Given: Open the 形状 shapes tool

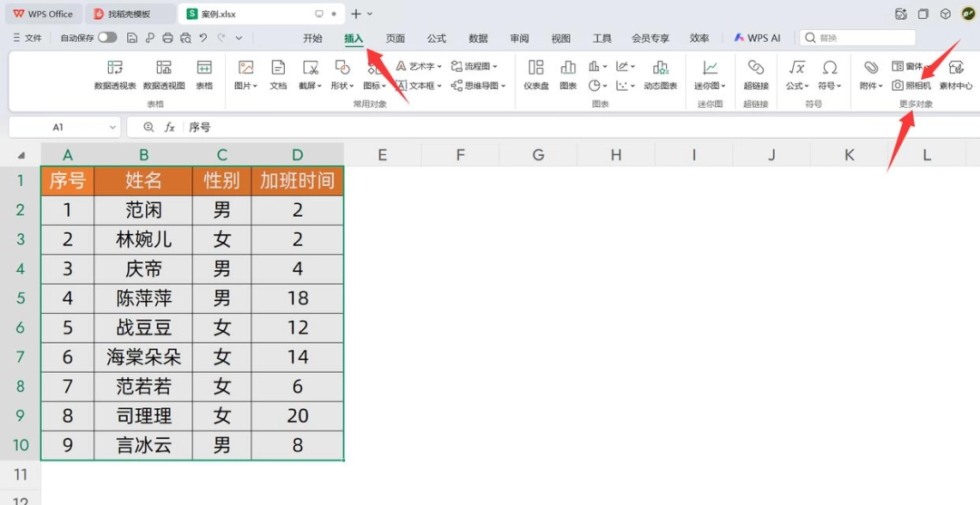Looking at the screenshot, I should (x=342, y=75).
